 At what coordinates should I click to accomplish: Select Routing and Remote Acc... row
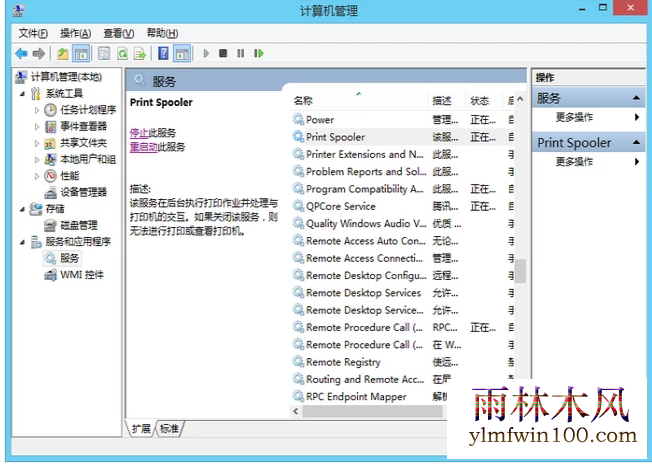pos(403,379)
